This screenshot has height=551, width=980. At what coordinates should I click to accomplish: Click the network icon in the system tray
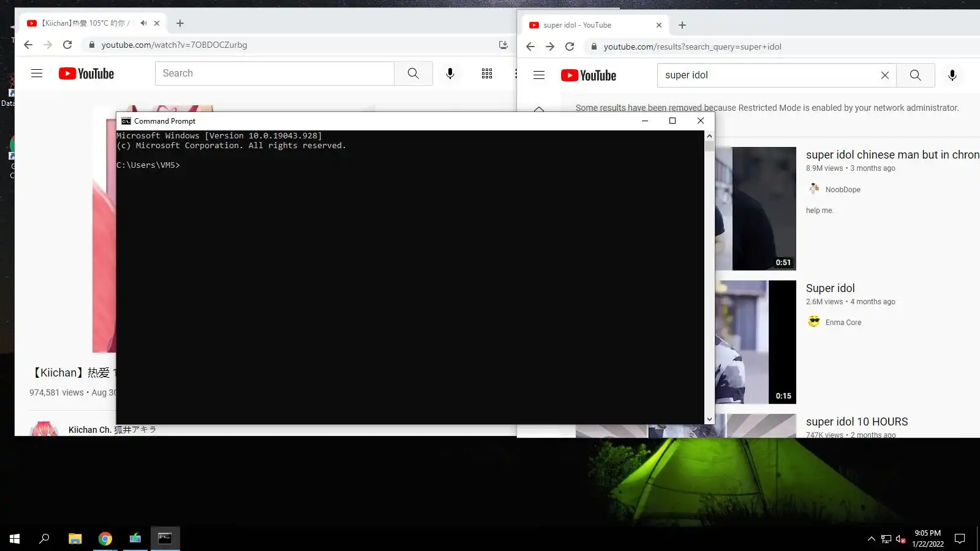pos(886,539)
